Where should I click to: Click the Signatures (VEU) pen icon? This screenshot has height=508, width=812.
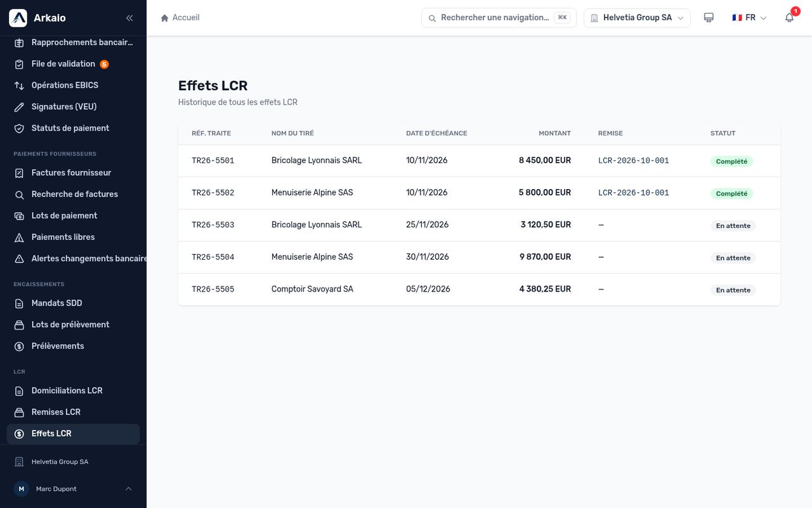click(x=19, y=107)
